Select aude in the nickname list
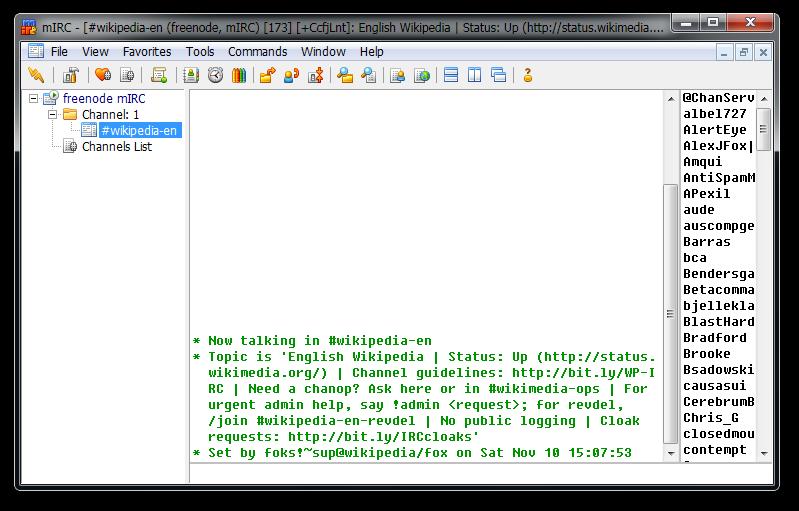This screenshot has width=799, height=511. click(x=699, y=210)
